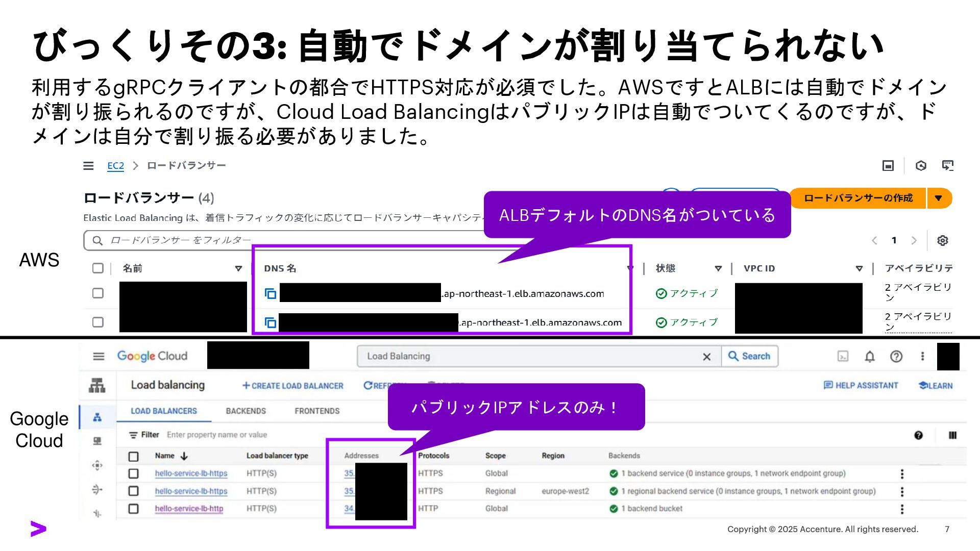Screen dimensions: 980x551
Task: Open the Google Cloud help icon
Action: click(896, 357)
